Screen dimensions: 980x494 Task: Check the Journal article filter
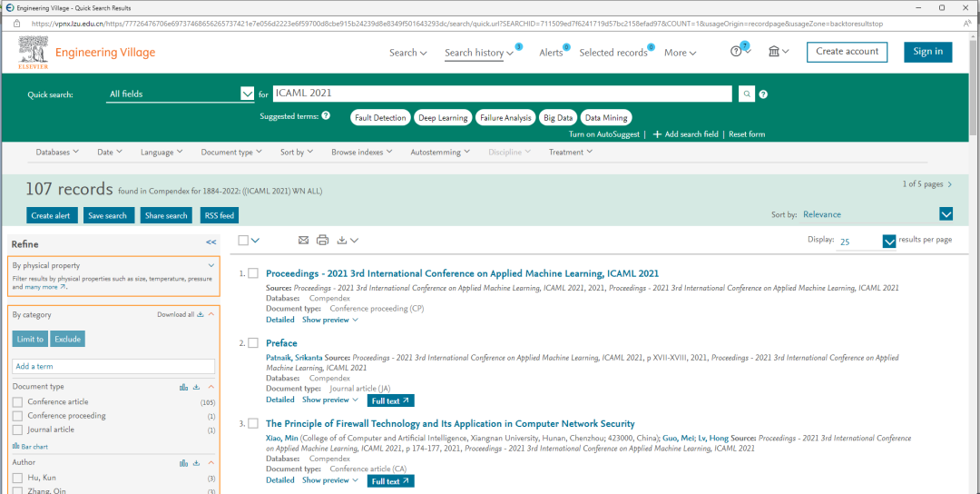[17, 430]
